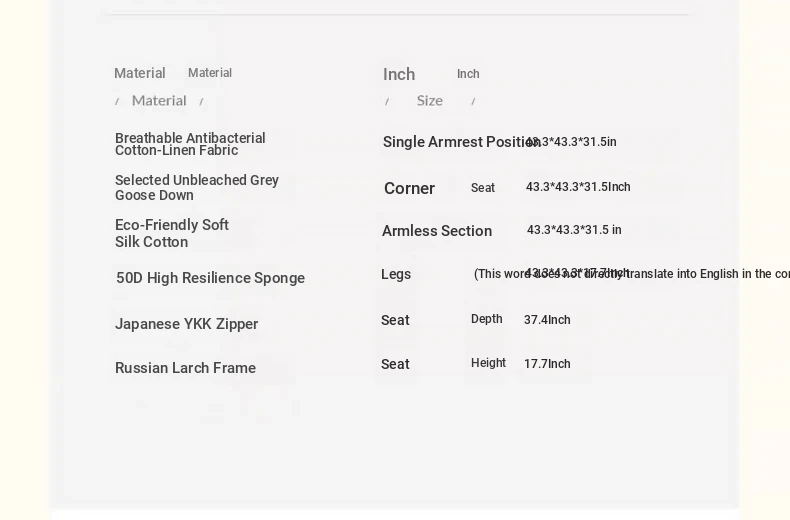Select Breathable Antibacterial Cotton-Linen Fabric text

pyautogui.click(x=190, y=144)
